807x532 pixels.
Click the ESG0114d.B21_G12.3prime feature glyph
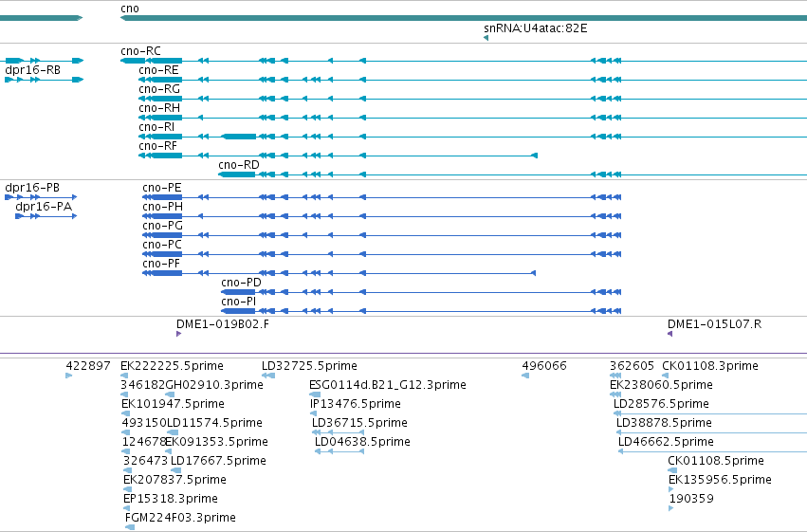[315, 394]
